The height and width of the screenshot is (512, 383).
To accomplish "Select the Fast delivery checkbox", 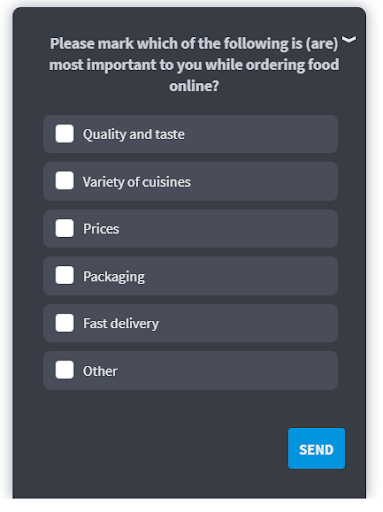I will (x=65, y=323).
